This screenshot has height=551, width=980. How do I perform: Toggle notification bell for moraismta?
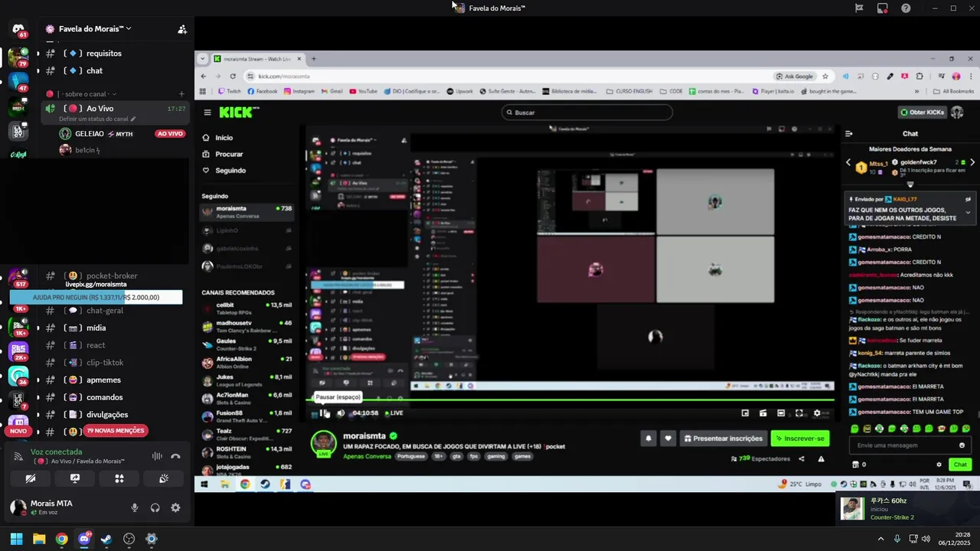pos(648,439)
